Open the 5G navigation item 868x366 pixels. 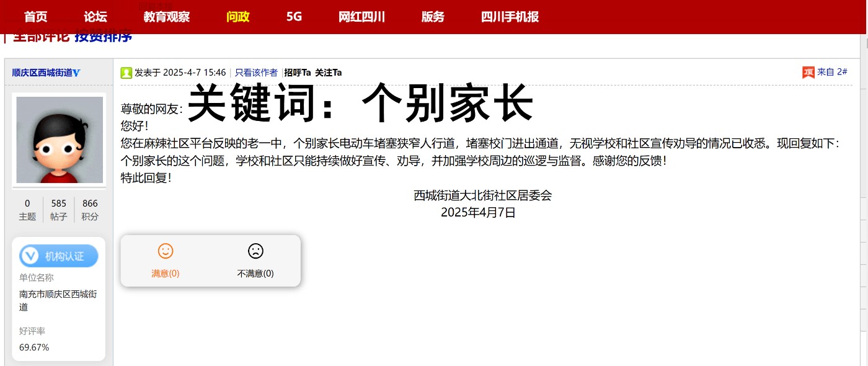point(294,17)
